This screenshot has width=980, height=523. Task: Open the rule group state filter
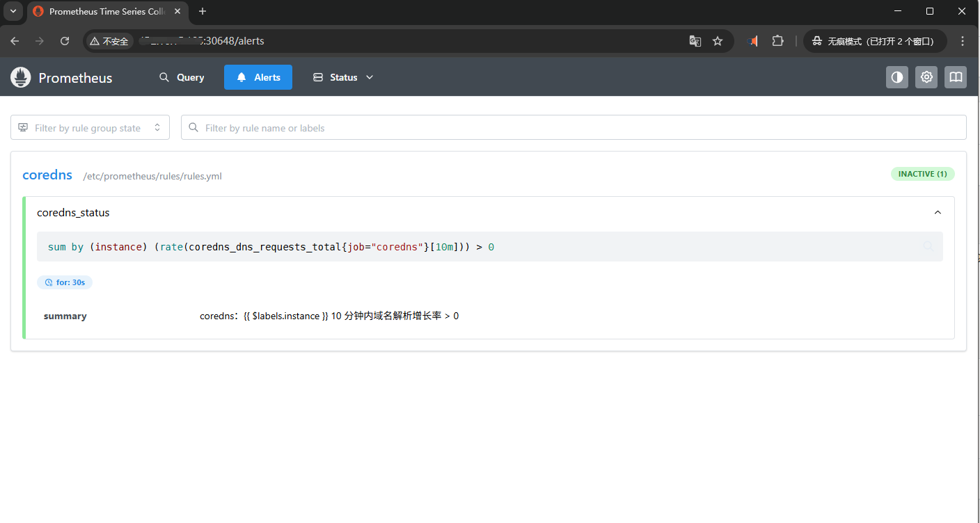click(x=90, y=127)
